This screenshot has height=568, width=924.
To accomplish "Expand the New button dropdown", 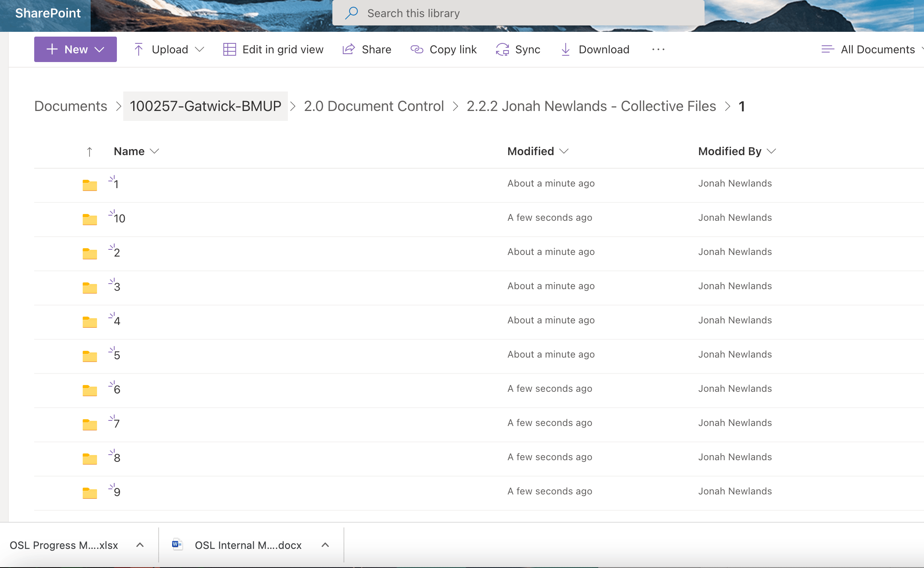I will (99, 49).
